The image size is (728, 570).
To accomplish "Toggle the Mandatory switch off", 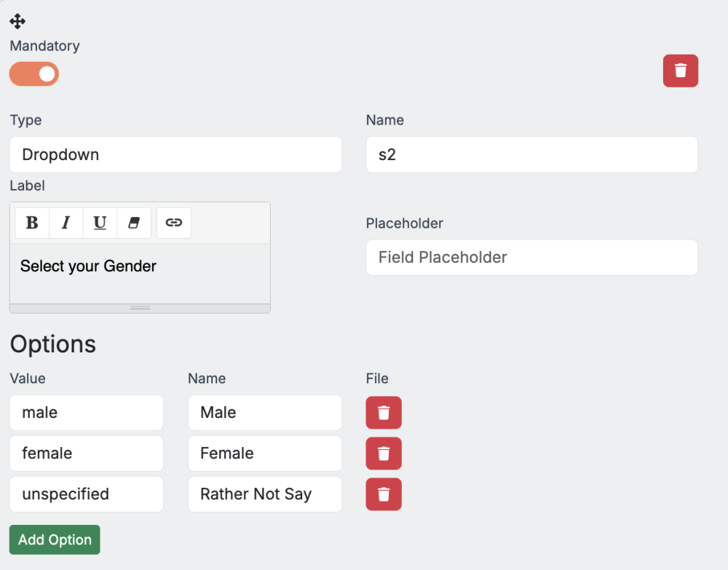I will [34, 74].
